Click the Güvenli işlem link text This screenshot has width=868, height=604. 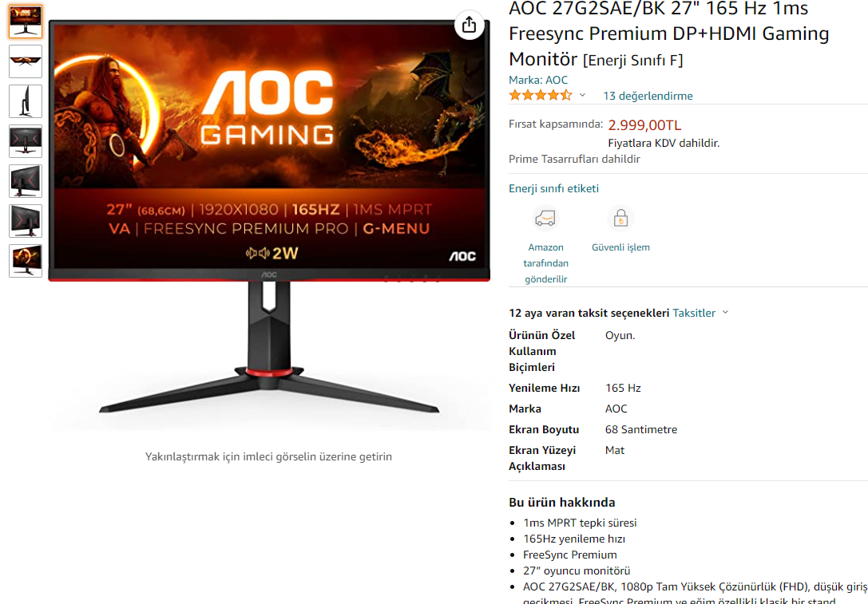point(620,247)
